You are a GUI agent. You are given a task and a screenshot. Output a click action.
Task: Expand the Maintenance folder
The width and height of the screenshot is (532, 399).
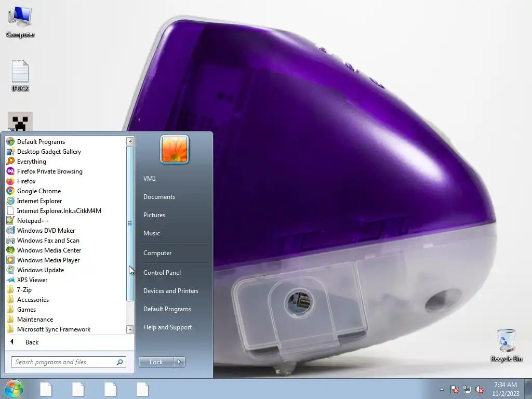click(35, 319)
